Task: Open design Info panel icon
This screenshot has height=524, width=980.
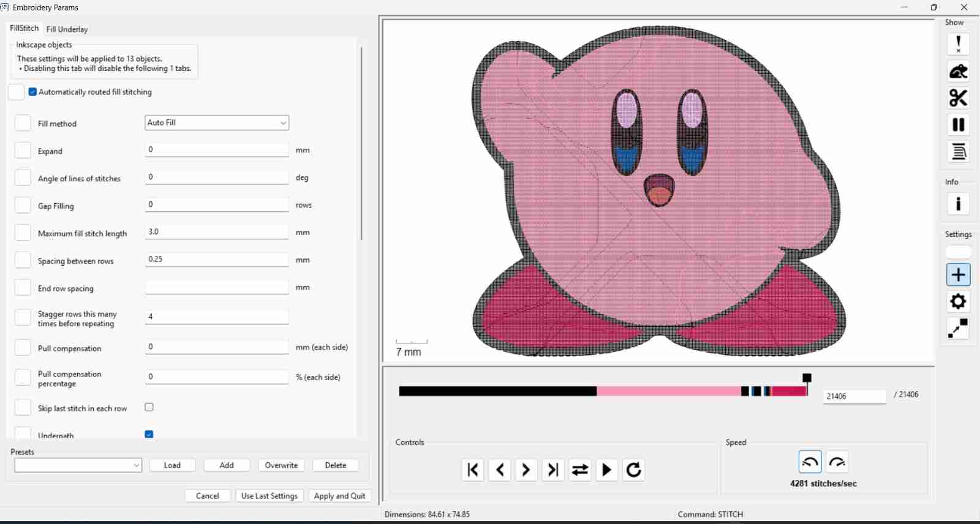Action: click(x=959, y=204)
